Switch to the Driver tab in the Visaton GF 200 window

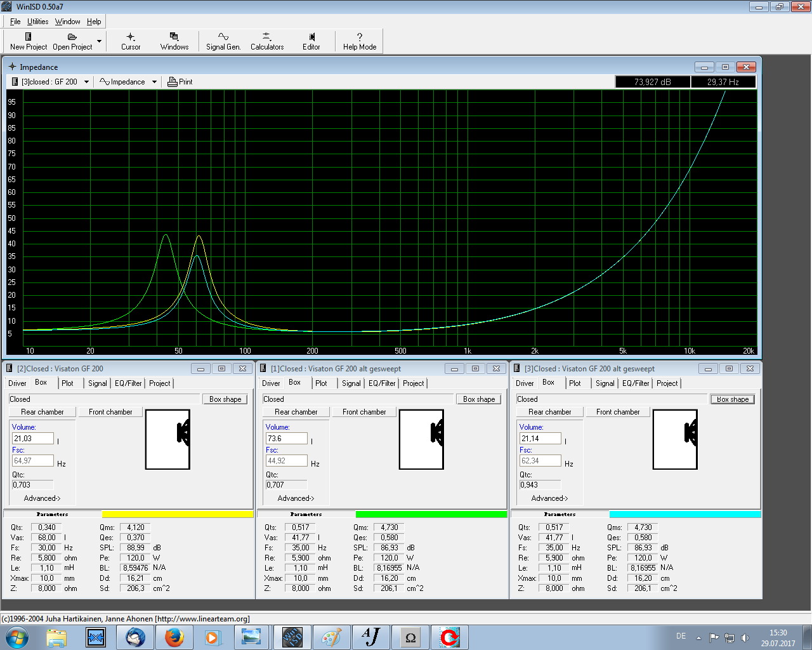17,383
